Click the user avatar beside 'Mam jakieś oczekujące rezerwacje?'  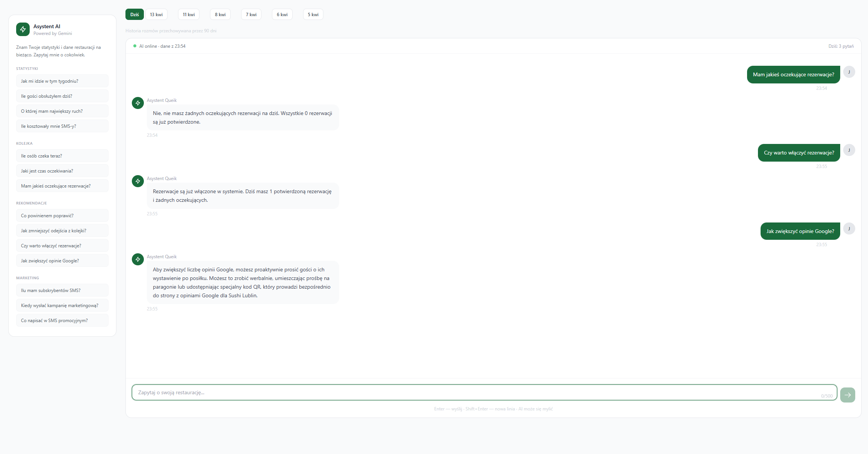click(849, 72)
